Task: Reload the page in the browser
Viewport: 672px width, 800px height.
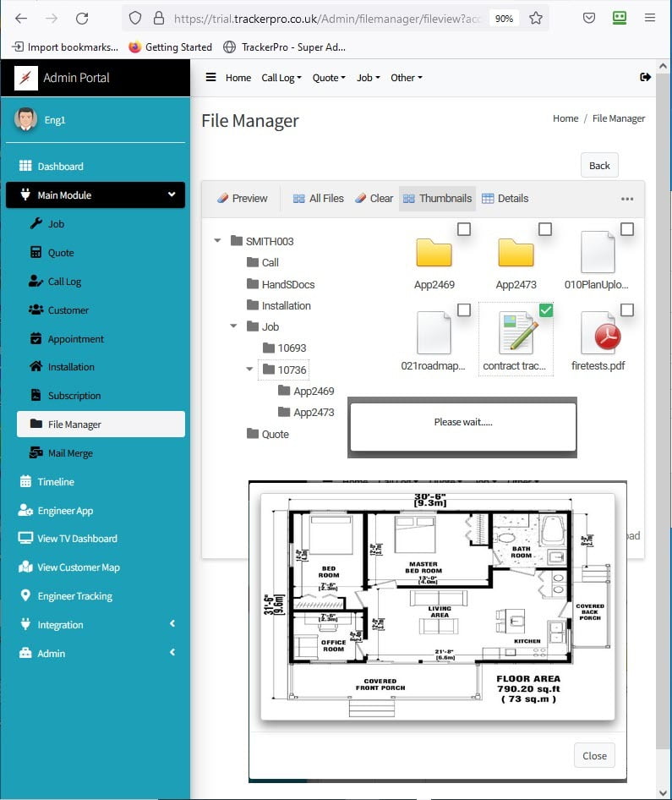Action: tap(82, 18)
